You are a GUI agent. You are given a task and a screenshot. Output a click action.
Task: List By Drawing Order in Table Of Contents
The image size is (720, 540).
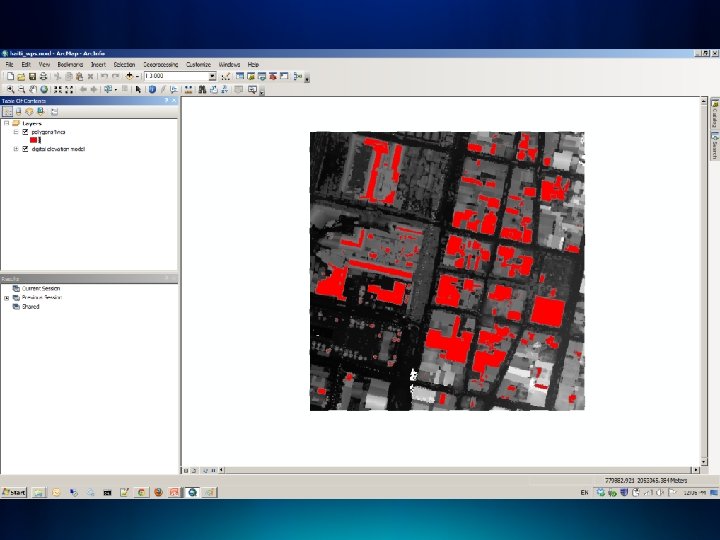coord(7,112)
